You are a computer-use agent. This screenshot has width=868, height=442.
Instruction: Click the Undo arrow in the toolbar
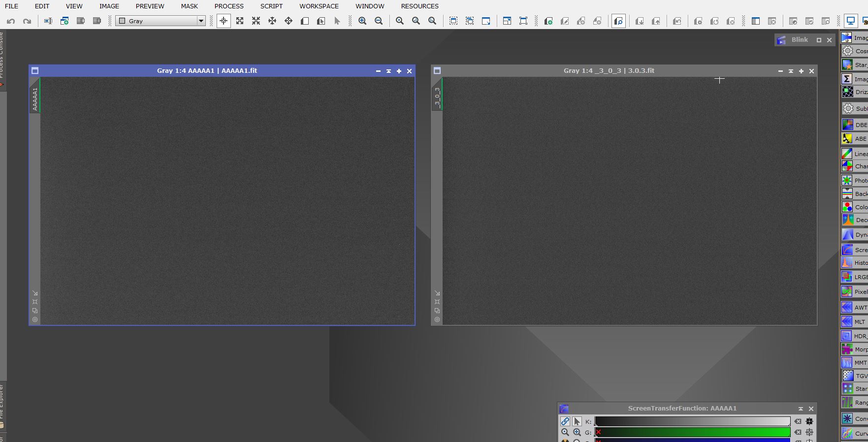pyautogui.click(x=11, y=21)
